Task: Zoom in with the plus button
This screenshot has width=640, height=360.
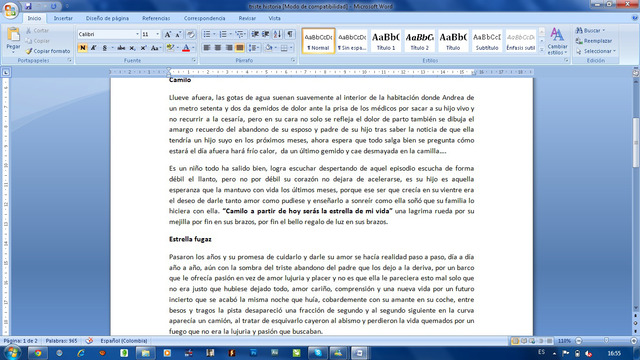Action: (x=634, y=340)
